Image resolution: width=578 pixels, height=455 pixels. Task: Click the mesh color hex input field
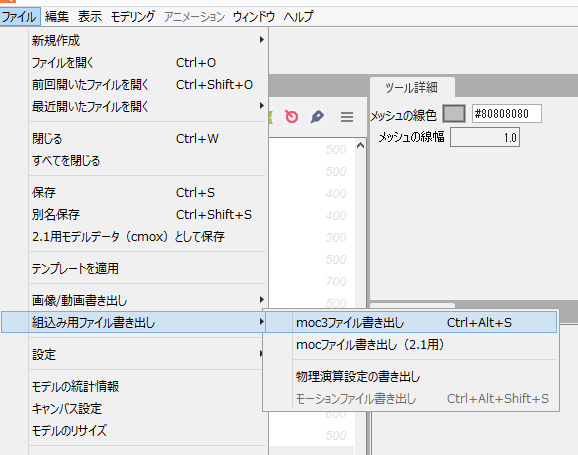click(x=506, y=114)
